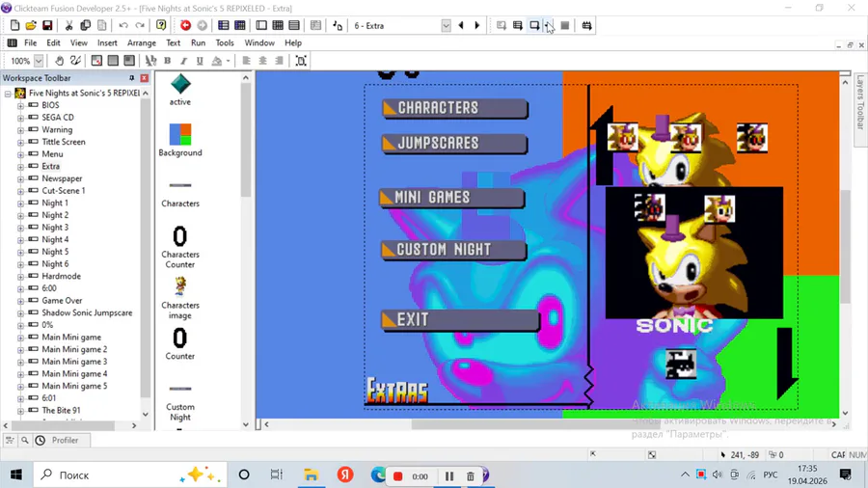The image size is (868, 488).
Task: Copy the selected object
Action: coord(85,25)
